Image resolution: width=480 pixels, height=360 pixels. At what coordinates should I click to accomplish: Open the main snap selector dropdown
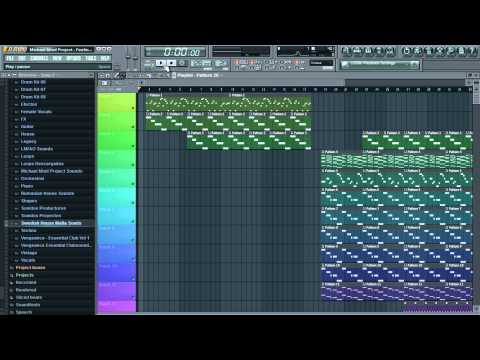pos(321,63)
